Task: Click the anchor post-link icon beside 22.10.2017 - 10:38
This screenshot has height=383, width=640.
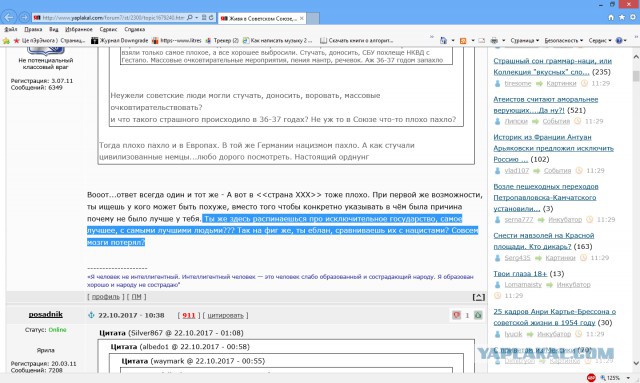Action: [91, 315]
